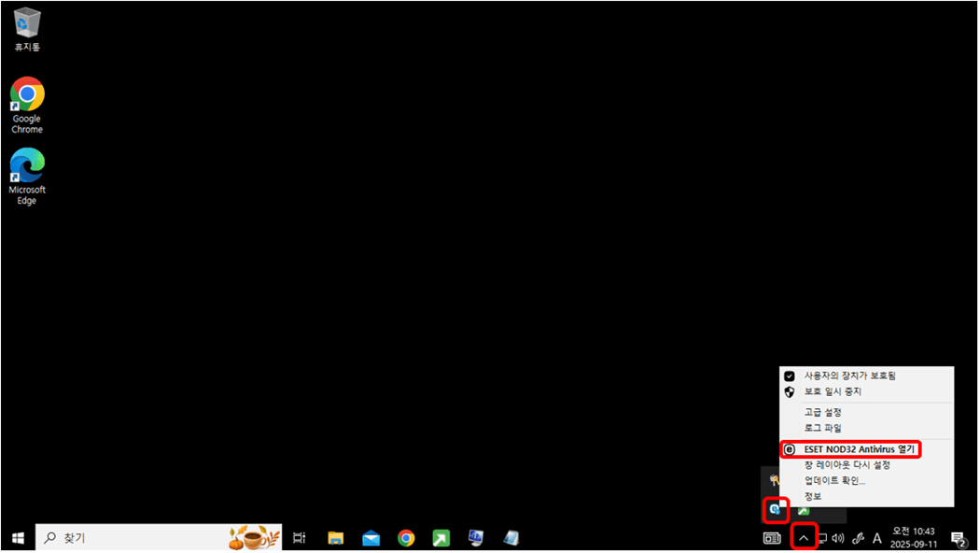Open the notification center icon
The height and width of the screenshot is (553, 980).
(x=958, y=538)
